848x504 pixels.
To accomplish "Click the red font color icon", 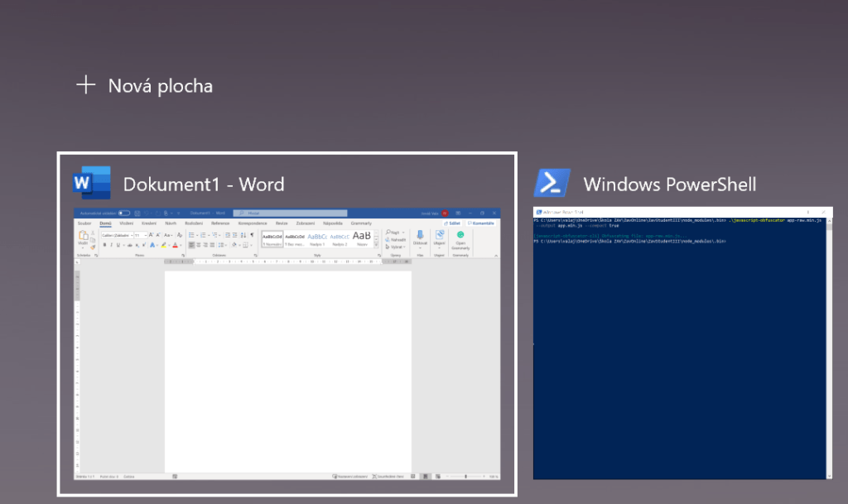I will tap(176, 245).
